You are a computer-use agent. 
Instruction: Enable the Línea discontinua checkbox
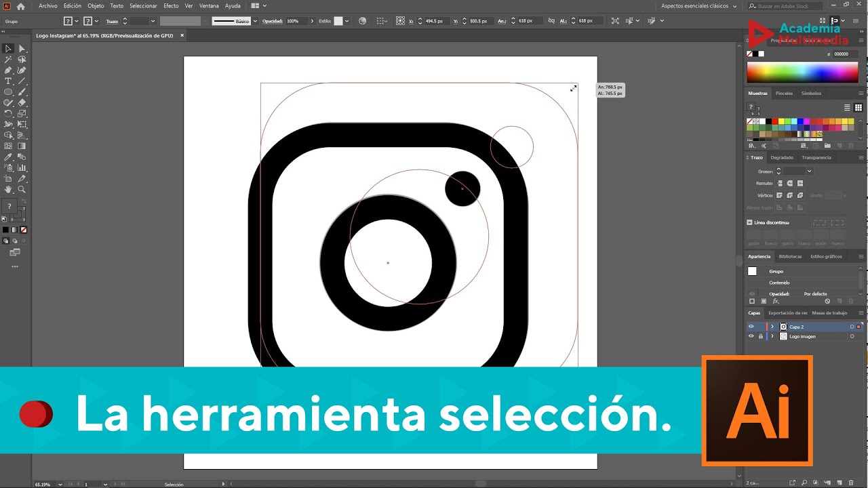[749, 222]
